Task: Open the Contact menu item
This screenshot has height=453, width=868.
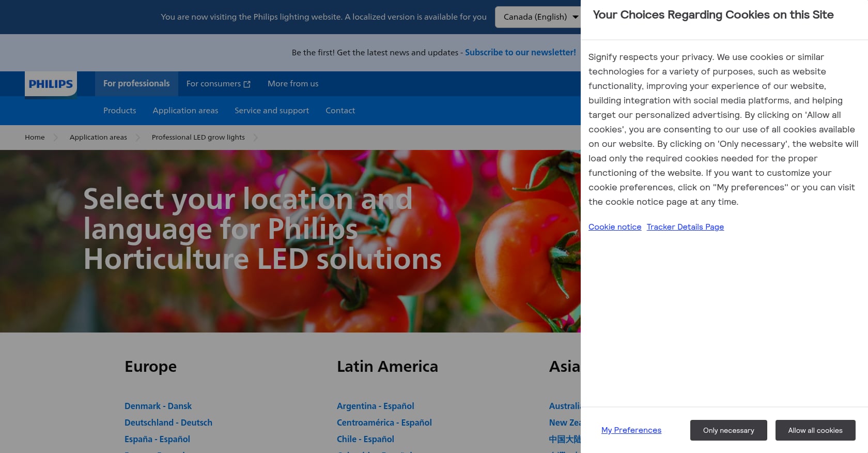Action: (340, 111)
